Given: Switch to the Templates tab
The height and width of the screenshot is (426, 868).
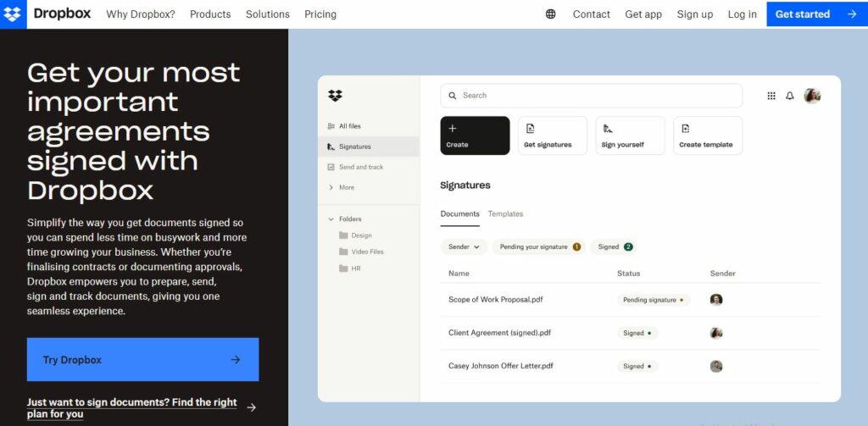Looking at the screenshot, I should [x=505, y=214].
